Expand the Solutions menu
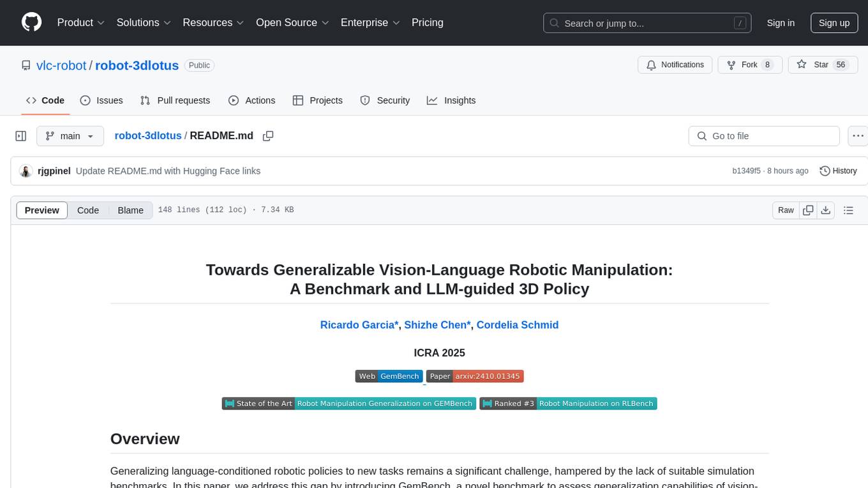Screen dimensions: 868x488 pos(144,22)
